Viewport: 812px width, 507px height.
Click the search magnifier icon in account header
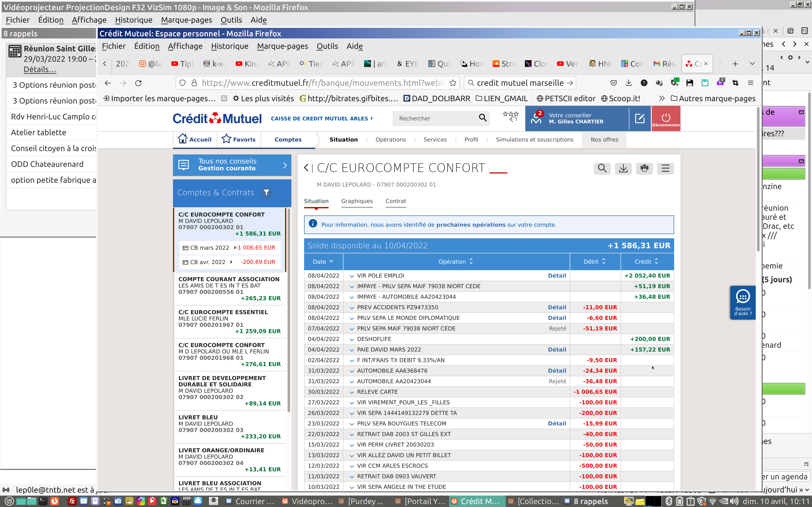(x=602, y=168)
